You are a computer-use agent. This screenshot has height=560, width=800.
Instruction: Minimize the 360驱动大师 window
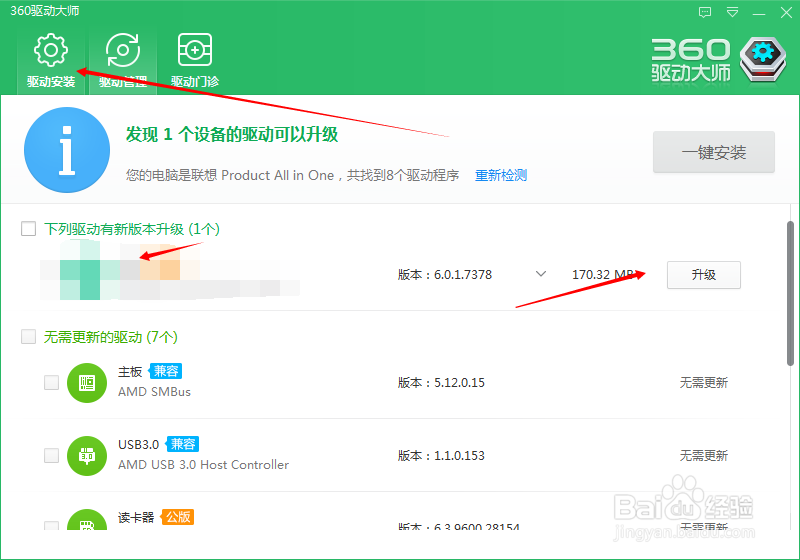click(x=759, y=13)
